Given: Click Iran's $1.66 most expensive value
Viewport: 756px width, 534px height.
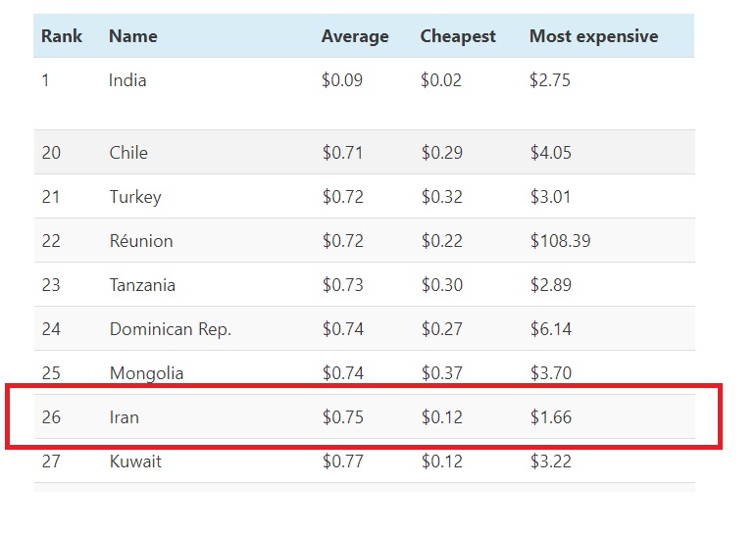Looking at the screenshot, I should click(x=550, y=417).
